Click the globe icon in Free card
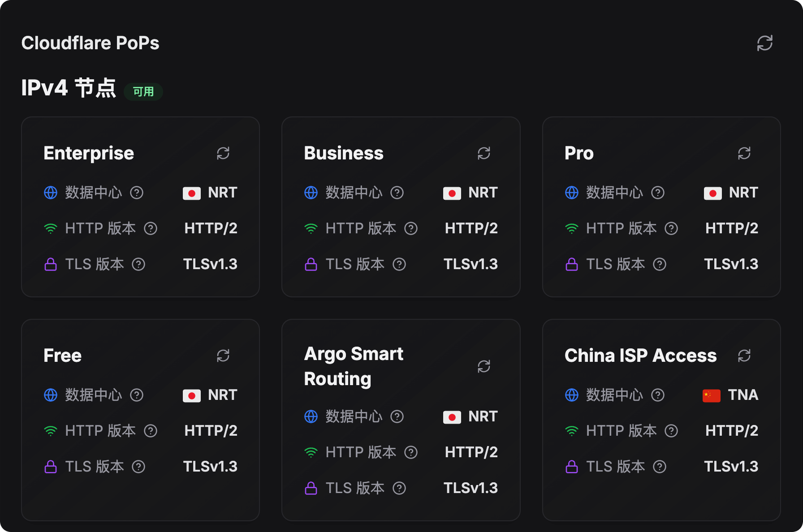The width and height of the screenshot is (803, 532). point(51,395)
